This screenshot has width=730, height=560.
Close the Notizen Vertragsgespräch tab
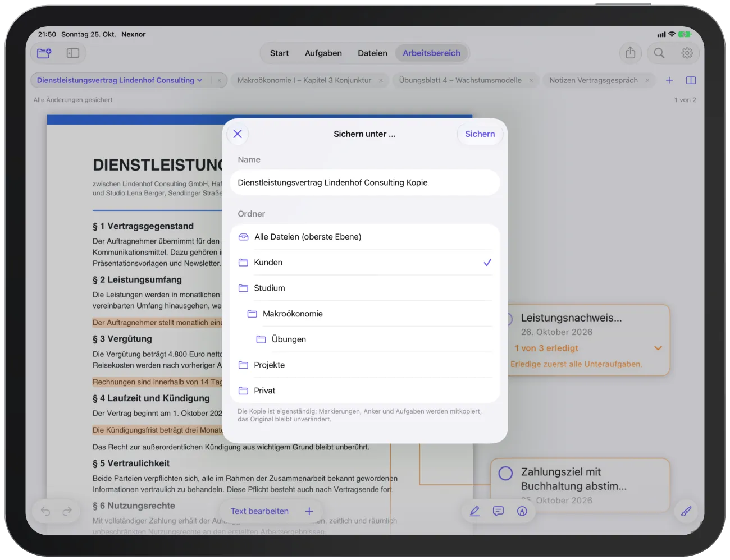(x=647, y=80)
